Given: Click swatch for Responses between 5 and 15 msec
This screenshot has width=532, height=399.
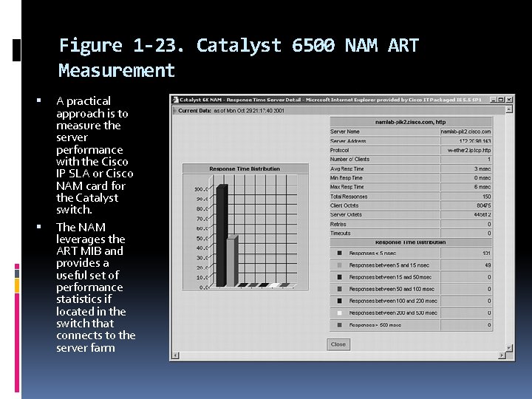Looking at the screenshot, I should coord(339,265).
